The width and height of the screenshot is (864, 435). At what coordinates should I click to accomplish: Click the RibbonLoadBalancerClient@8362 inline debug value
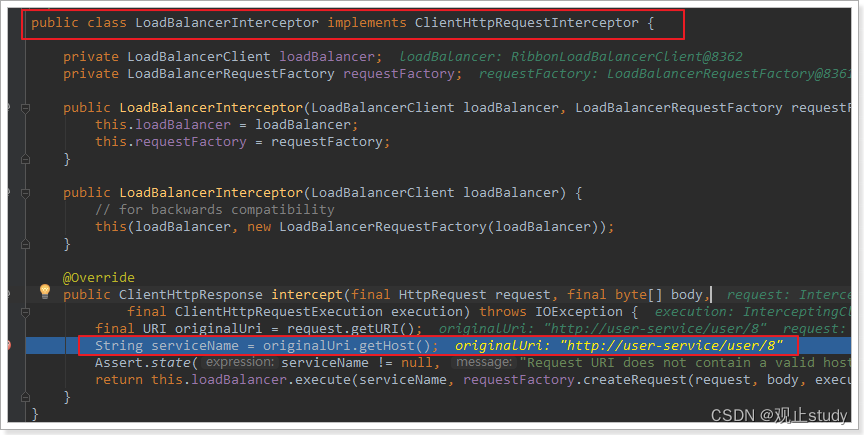pos(627,57)
